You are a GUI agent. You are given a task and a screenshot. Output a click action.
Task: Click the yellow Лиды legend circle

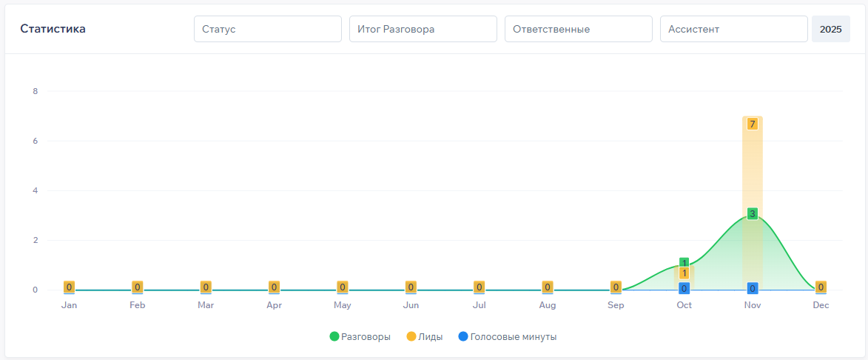pos(411,336)
